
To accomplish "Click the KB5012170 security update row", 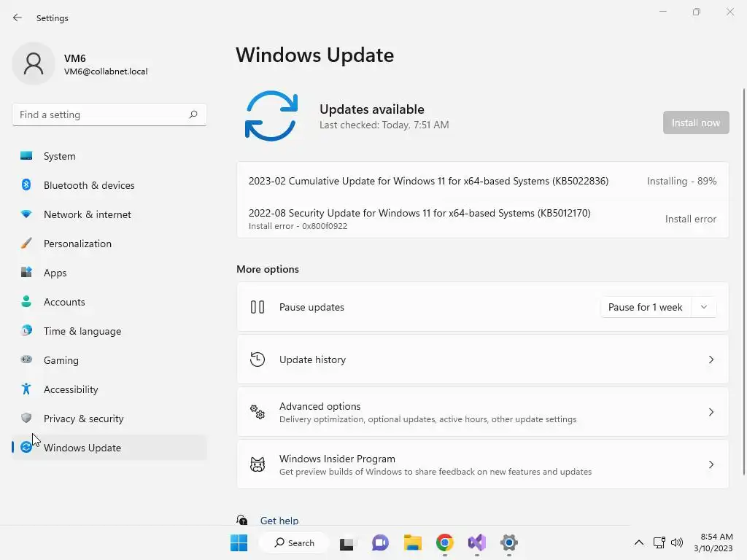I will 483,219.
